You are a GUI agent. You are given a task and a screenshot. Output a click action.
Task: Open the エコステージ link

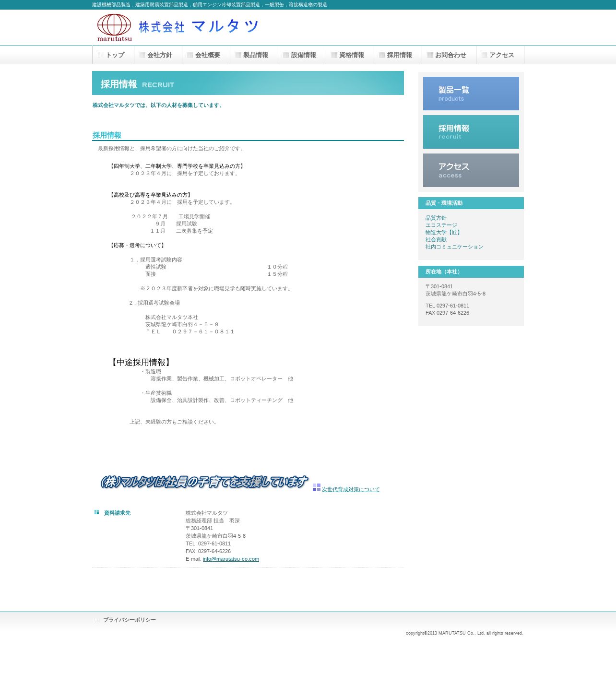[x=441, y=225]
